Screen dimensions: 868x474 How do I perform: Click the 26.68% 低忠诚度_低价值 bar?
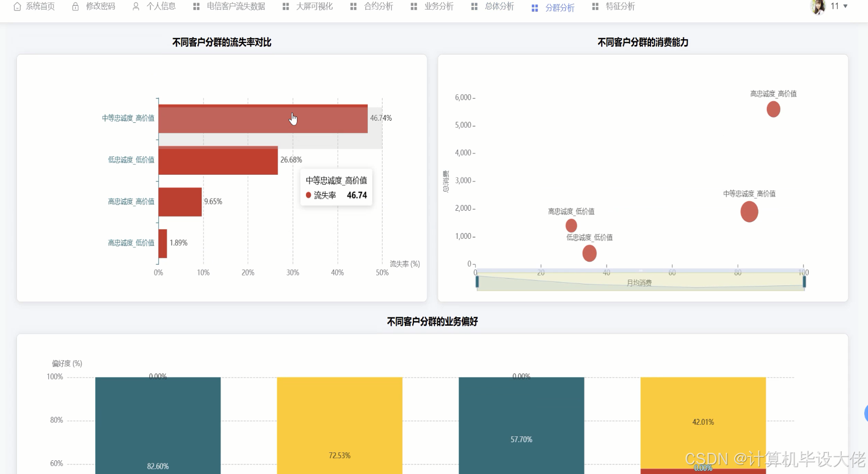(218, 160)
